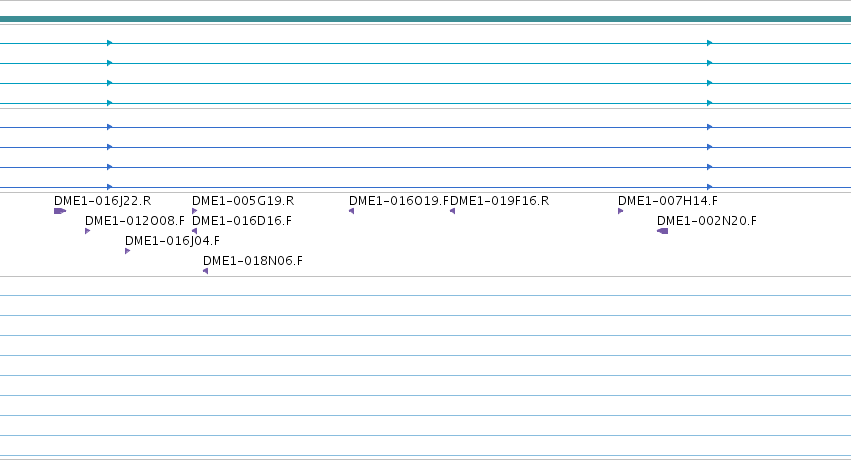This screenshot has height=460, width=851.
Task: Click the arrow glyph under DME1-005G19.R
Action: (195, 211)
